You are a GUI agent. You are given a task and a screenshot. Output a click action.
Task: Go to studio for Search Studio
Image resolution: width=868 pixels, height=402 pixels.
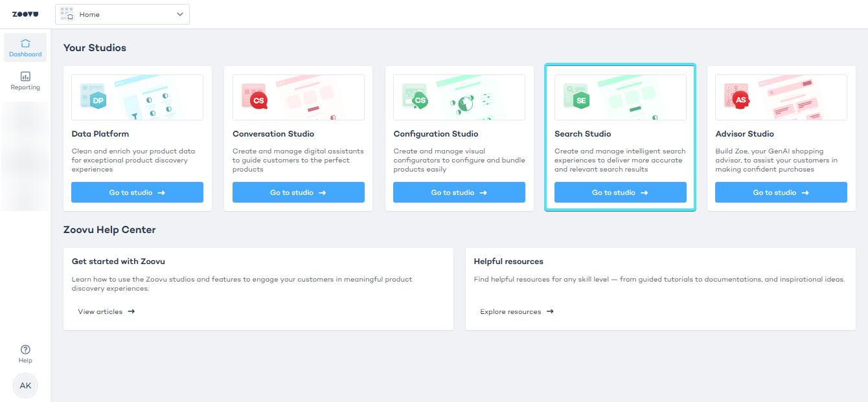(621, 192)
